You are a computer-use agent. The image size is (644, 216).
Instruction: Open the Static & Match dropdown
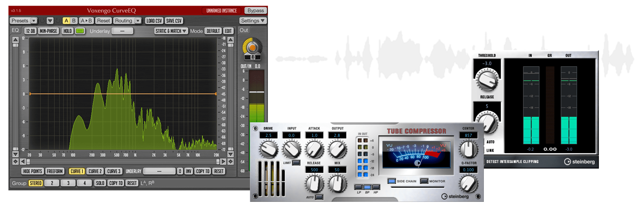pyautogui.click(x=171, y=31)
